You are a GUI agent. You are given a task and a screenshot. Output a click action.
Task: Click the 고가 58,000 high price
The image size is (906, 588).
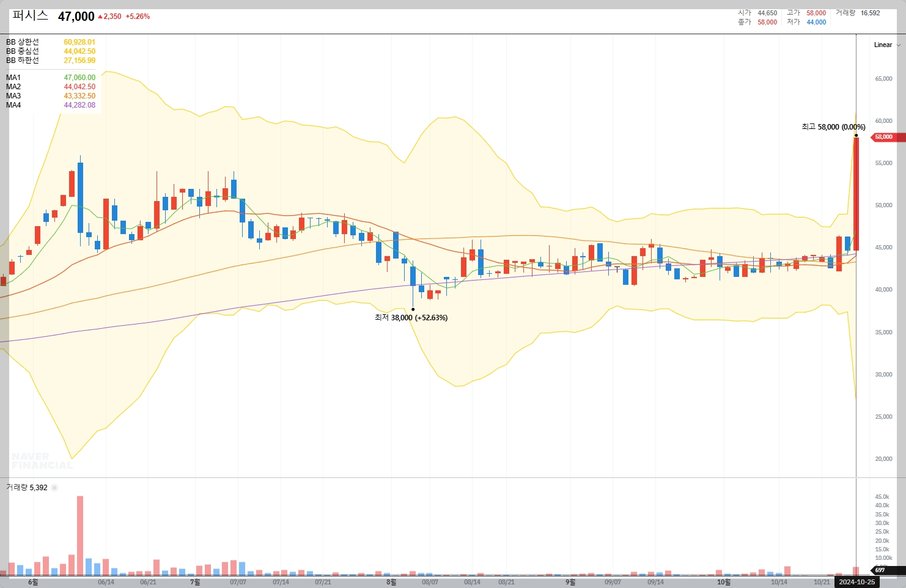click(806, 13)
